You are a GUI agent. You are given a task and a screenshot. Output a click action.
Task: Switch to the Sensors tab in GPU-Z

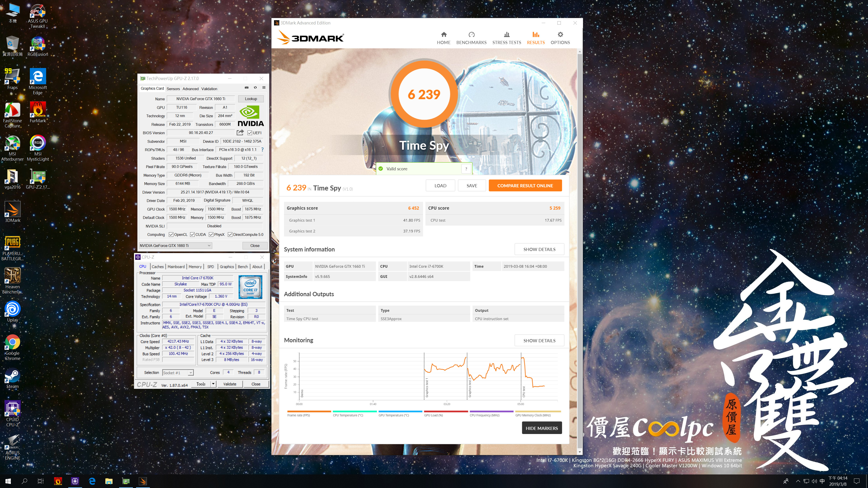pos(173,89)
